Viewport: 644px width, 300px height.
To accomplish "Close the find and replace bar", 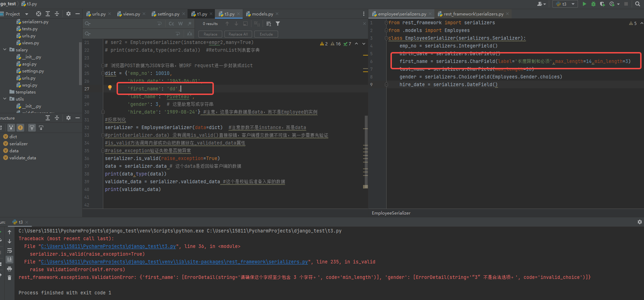I will click(364, 24).
